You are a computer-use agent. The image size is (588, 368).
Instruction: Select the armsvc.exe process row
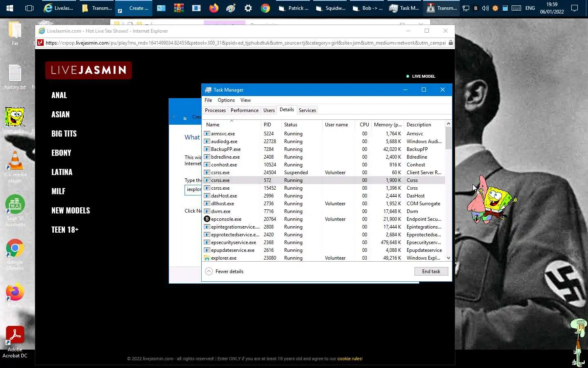[324, 134]
